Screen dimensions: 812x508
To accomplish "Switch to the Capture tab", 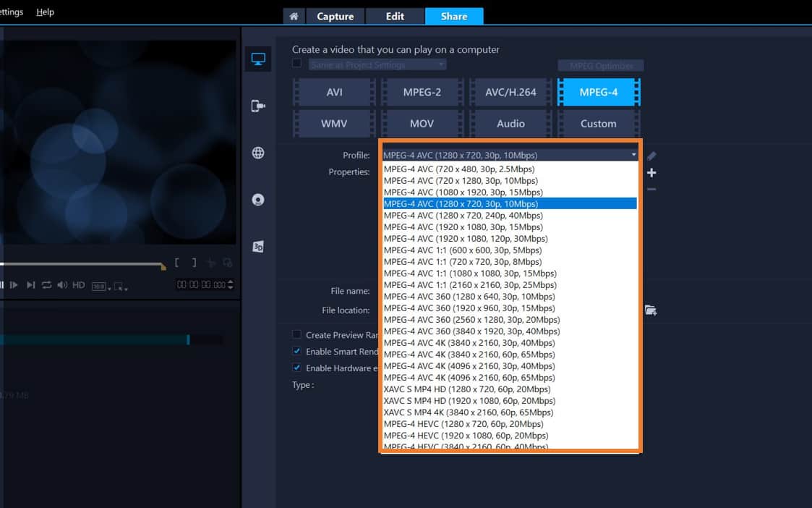I will pos(335,16).
